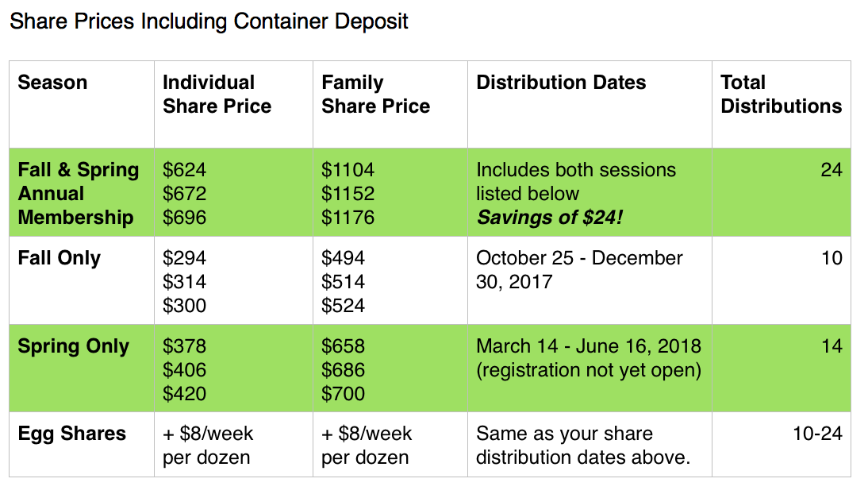Viewport: 868px width, 494px height.
Task: Click the $494 Fall family price
Action: tap(343, 258)
